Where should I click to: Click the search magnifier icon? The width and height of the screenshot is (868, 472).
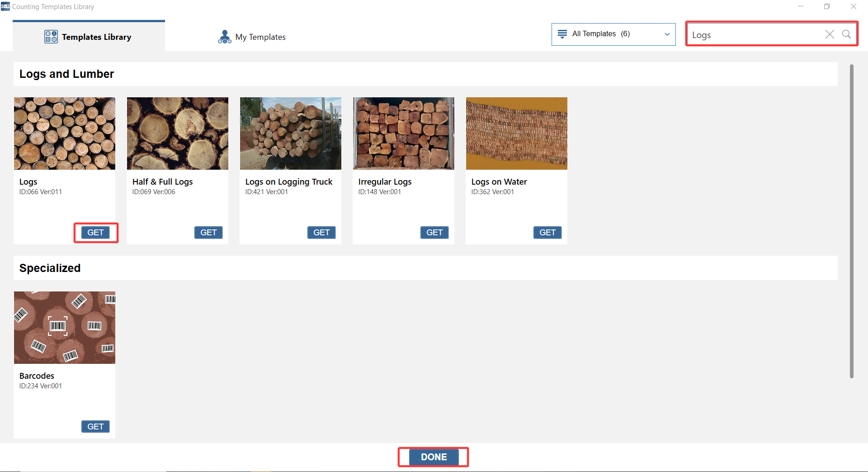click(x=846, y=34)
